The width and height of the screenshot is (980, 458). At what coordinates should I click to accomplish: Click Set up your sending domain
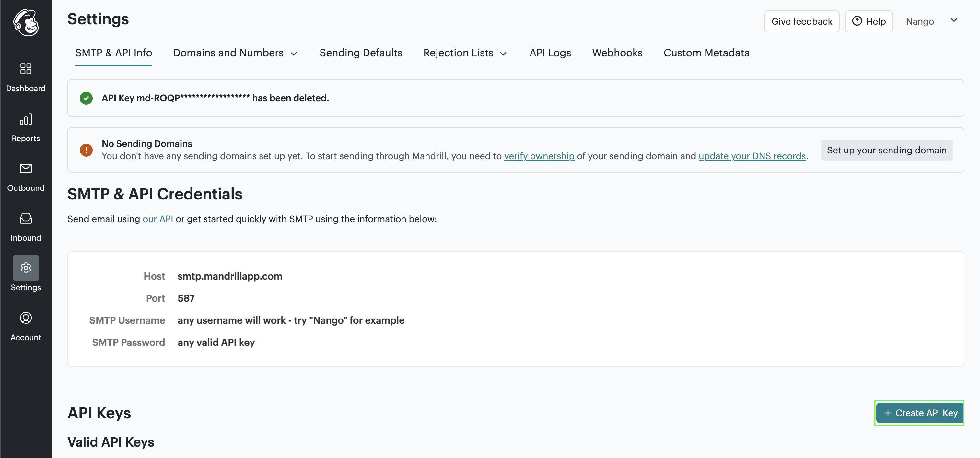click(x=887, y=150)
